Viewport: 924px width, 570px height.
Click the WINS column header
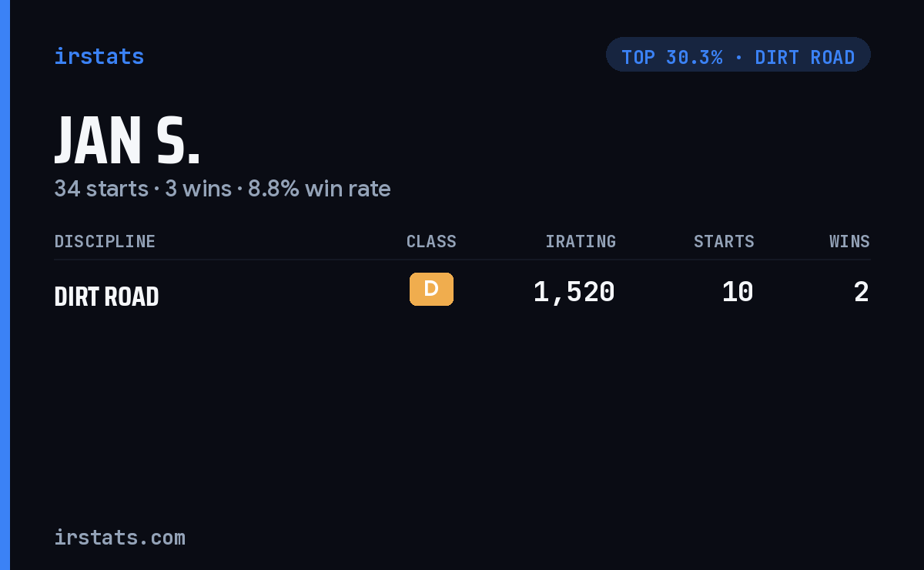849,242
